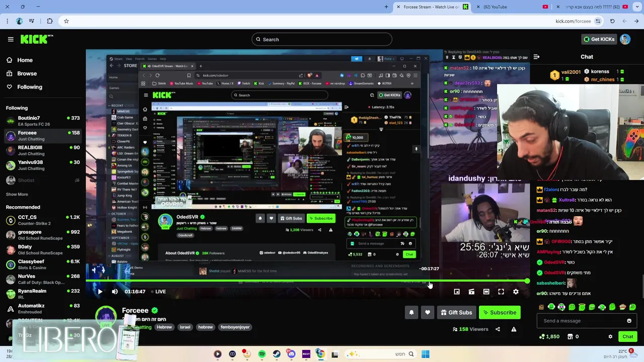The height and width of the screenshot is (362, 644).
Task: Click Gift Subs button
Action: 456,312
